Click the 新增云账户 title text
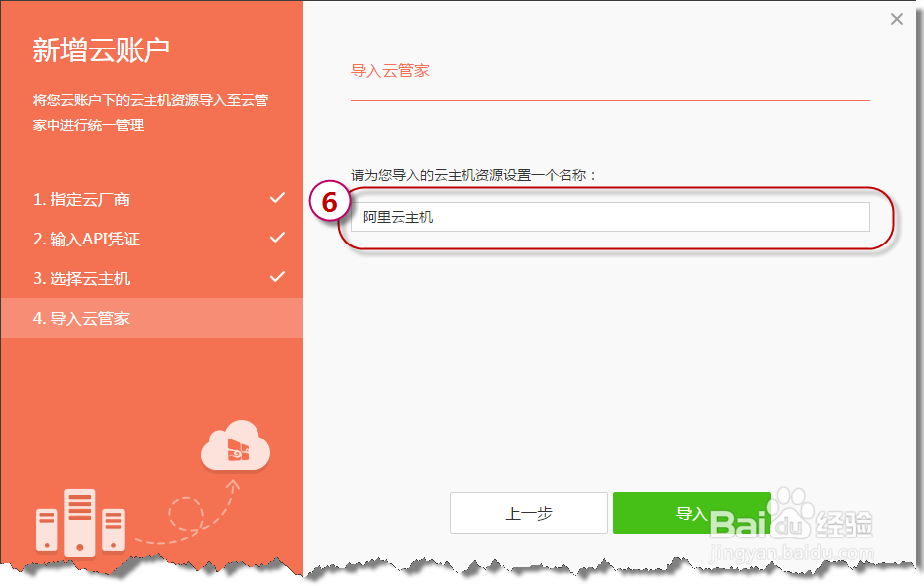The width and height of the screenshot is (924, 586). pyautogui.click(x=101, y=49)
